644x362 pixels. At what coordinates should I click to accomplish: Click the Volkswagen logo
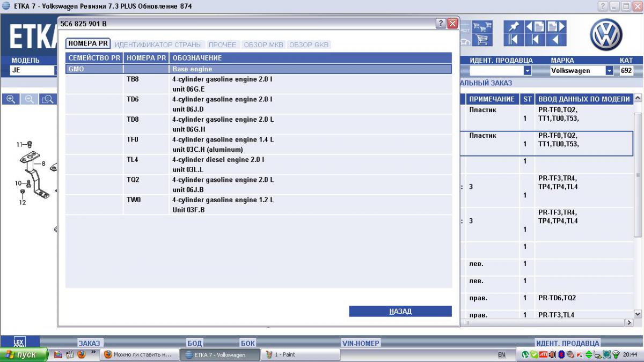click(x=606, y=35)
